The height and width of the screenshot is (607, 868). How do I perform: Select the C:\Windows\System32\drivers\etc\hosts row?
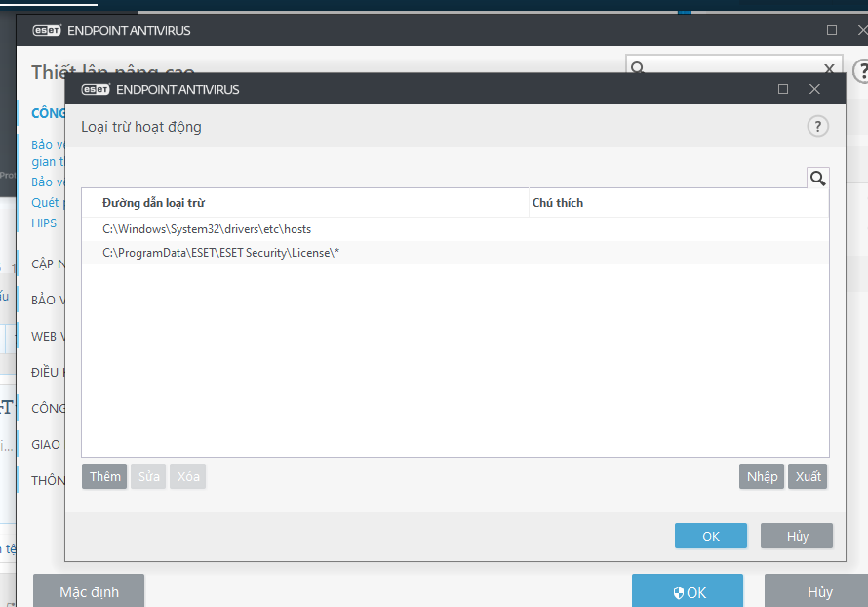pyautogui.click(x=455, y=229)
